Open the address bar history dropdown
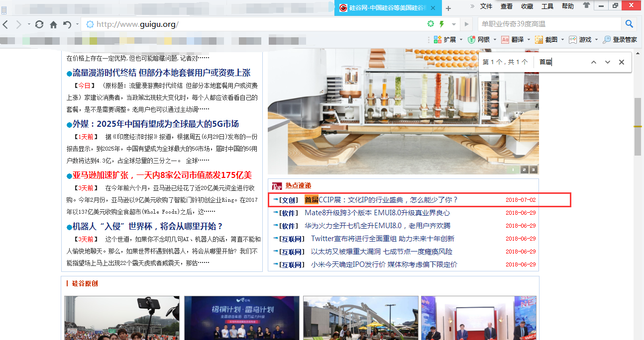 454,24
